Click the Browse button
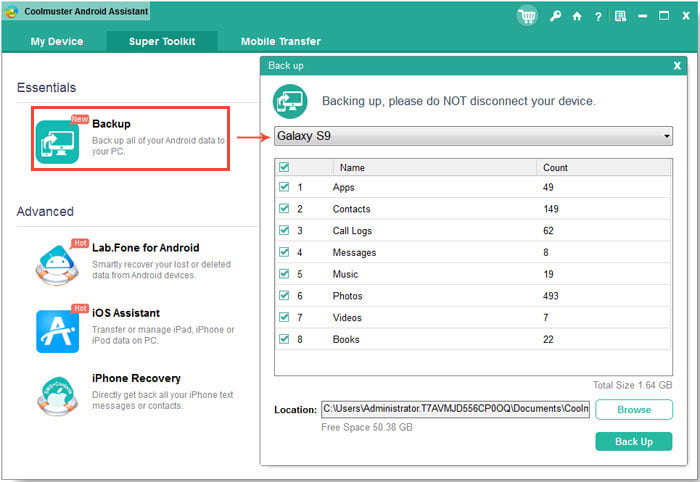Viewport: 700px width, 482px height. point(633,409)
